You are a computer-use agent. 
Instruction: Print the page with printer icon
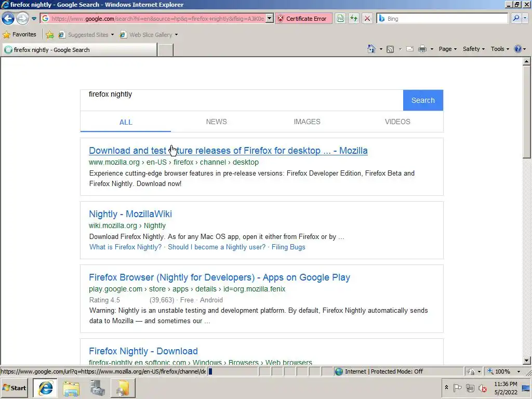(x=422, y=49)
